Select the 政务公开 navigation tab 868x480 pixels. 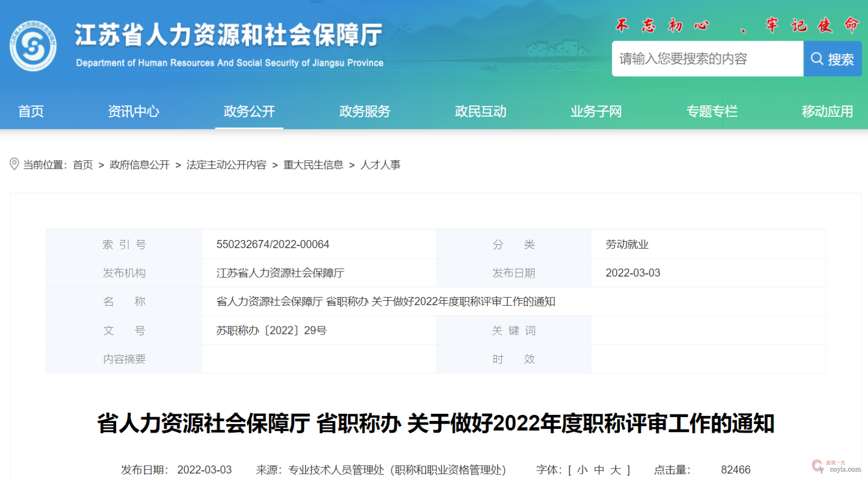tap(249, 111)
